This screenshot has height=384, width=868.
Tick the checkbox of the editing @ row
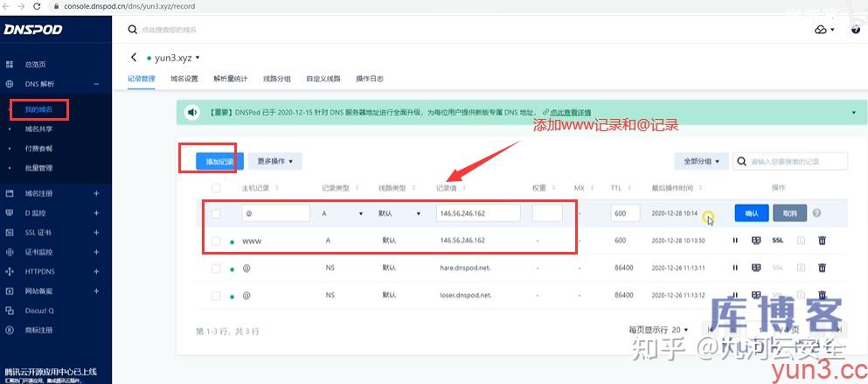[x=216, y=213]
